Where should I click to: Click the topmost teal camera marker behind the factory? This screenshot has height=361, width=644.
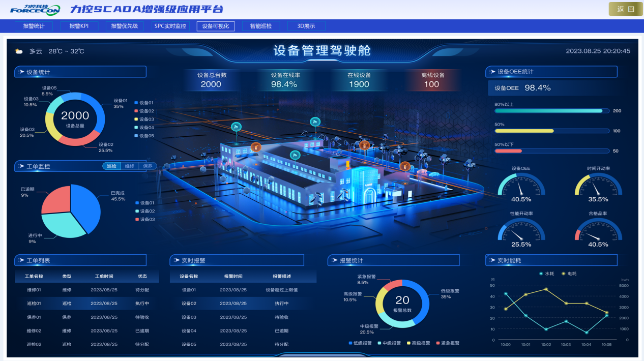click(x=315, y=122)
